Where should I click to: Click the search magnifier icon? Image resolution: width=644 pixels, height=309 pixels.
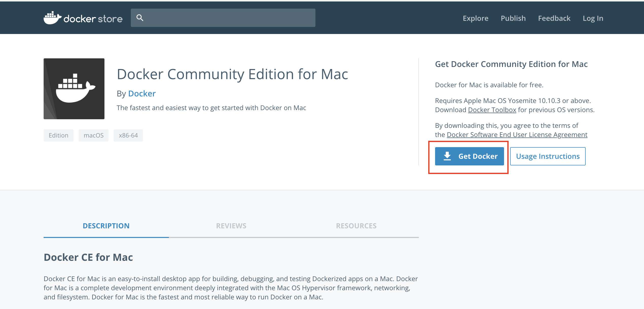(x=140, y=18)
